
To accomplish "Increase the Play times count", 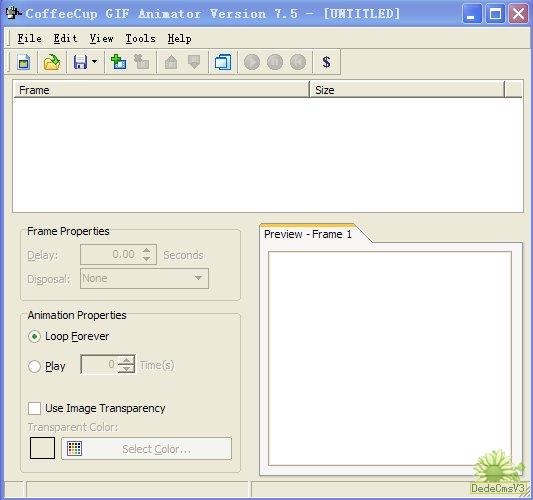I will point(126,360).
